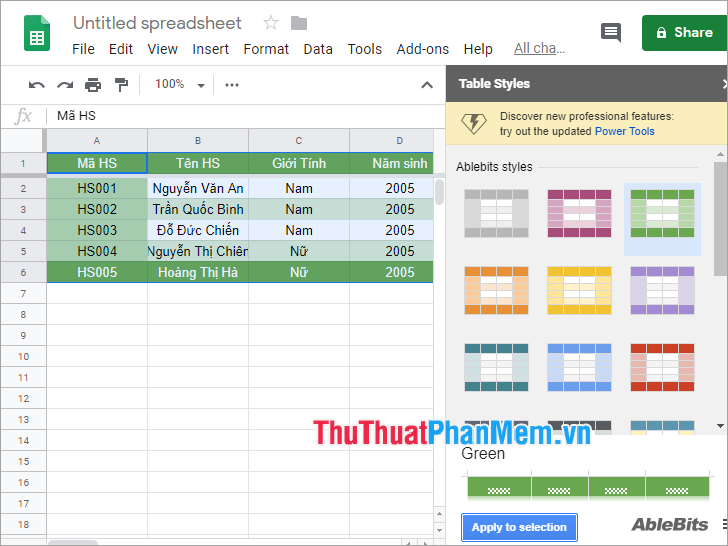The image size is (728, 546).
Task: Select cell 'HS004'
Action: (97, 252)
